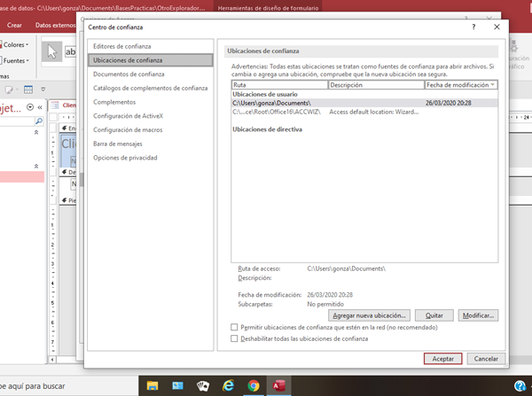
Task: Click the Microsoft Access taskbar icon
Action: (x=278, y=385)
